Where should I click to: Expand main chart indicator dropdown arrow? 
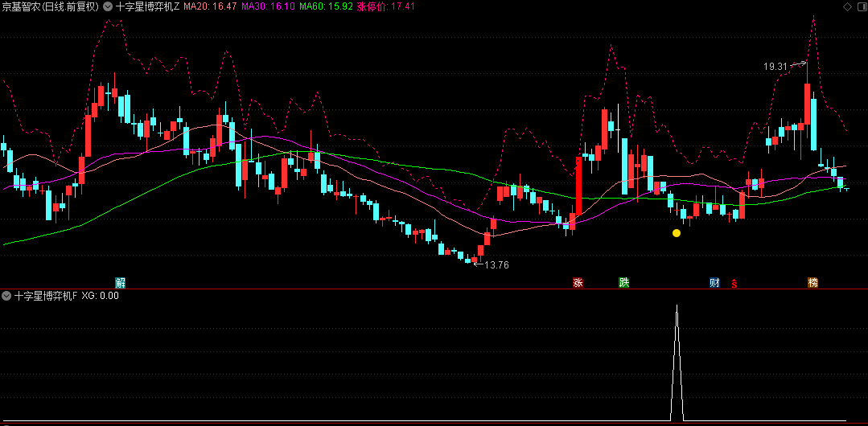coord(107,6)
